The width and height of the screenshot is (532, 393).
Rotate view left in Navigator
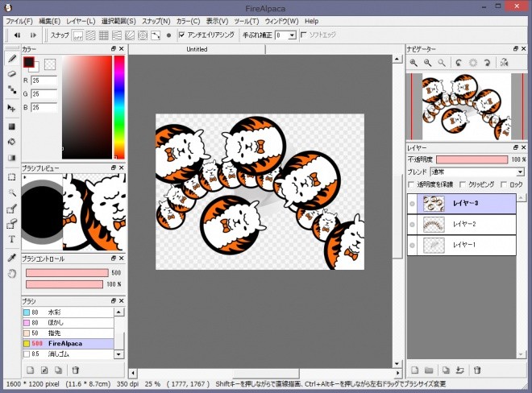pos(459,63)
